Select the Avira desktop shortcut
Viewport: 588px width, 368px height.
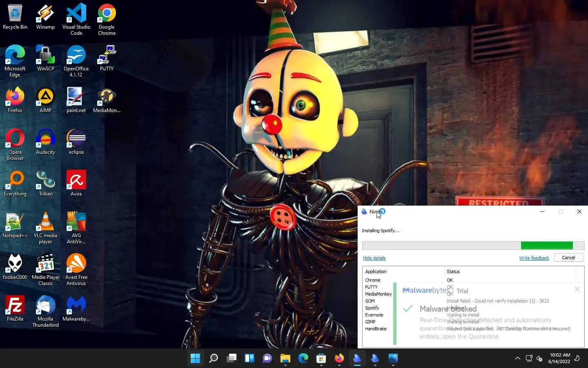pos(76,184)
